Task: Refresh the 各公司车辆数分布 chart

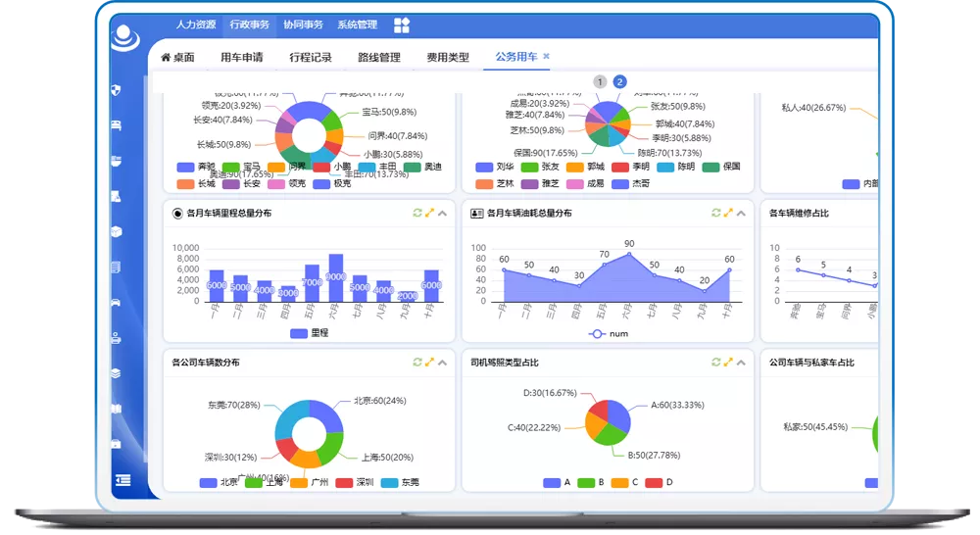Action: pyautogui.click(x=417, y=363)
